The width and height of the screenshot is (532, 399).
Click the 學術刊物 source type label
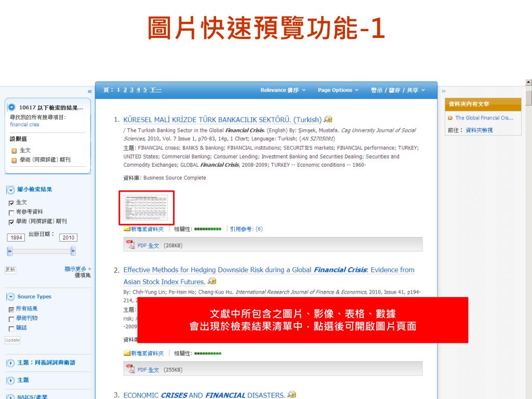[27, 318]
